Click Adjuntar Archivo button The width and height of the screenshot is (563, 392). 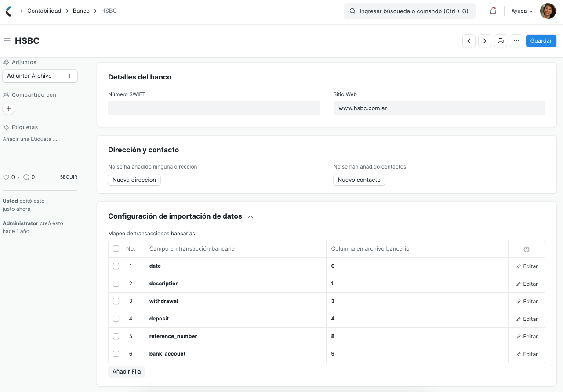40,76
